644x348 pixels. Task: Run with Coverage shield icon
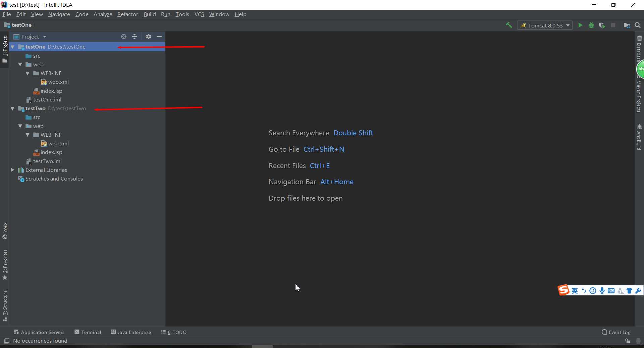(602, 25)
